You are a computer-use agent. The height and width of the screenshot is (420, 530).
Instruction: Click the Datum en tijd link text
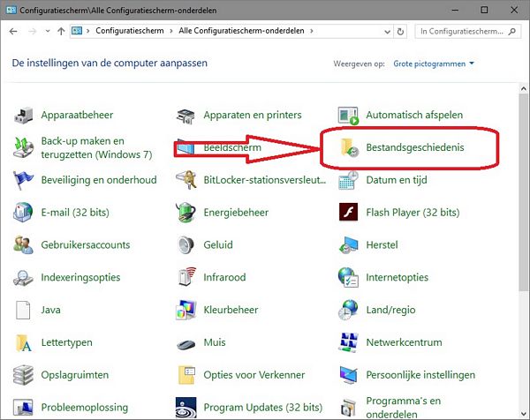click(397, 180)
